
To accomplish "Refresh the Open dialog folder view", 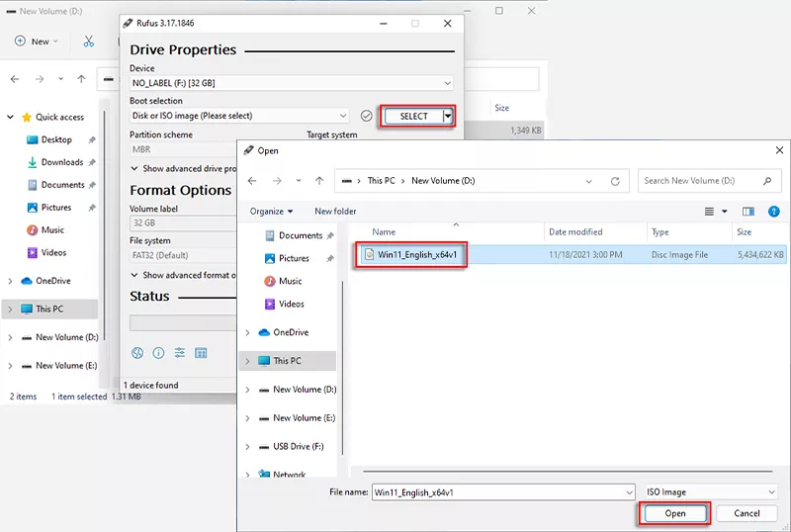I will [615, 181].
